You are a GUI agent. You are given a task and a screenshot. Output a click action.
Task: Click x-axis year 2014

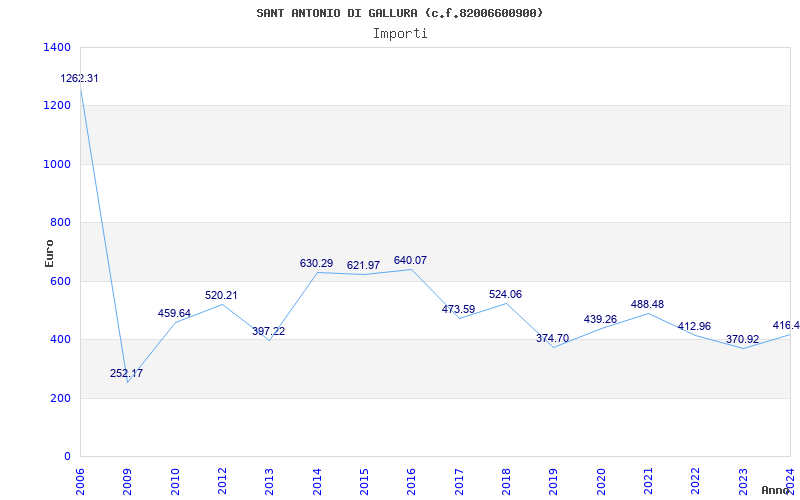pyautogui.click(x=317, y=481)
